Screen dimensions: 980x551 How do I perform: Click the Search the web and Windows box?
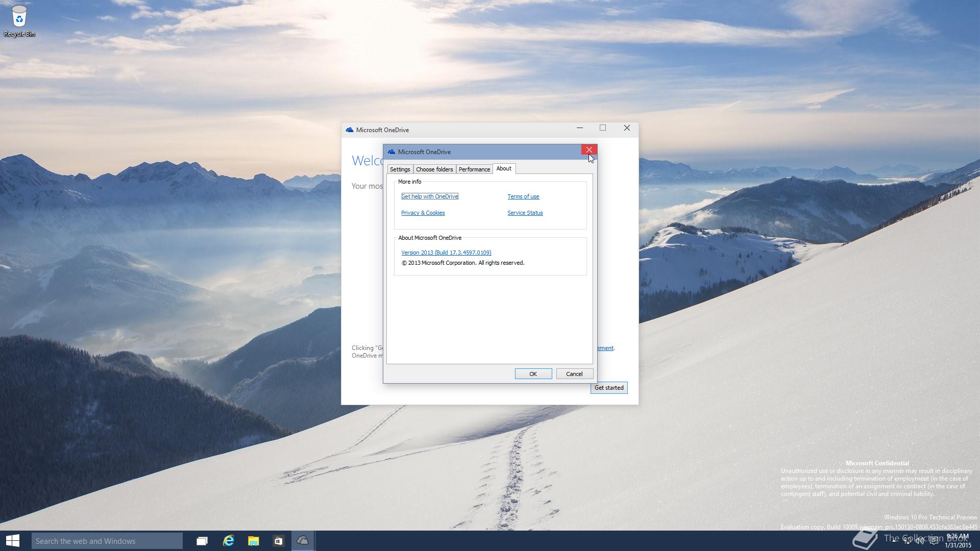point(107,541)
